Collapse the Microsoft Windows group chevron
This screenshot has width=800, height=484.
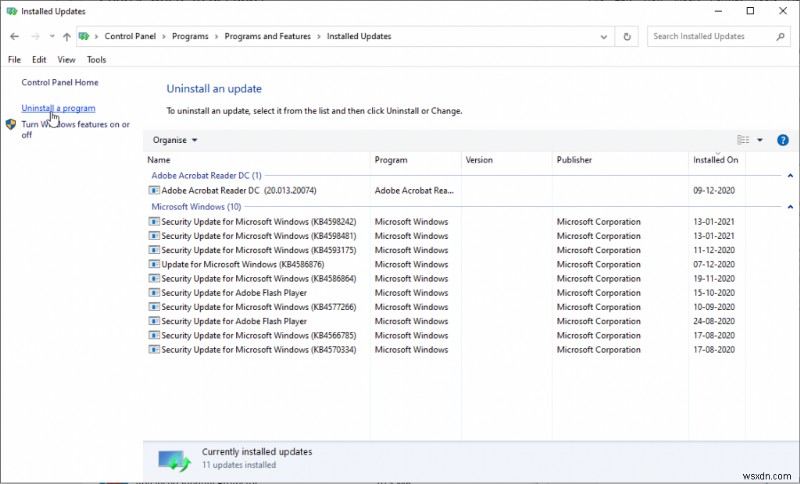790,207
